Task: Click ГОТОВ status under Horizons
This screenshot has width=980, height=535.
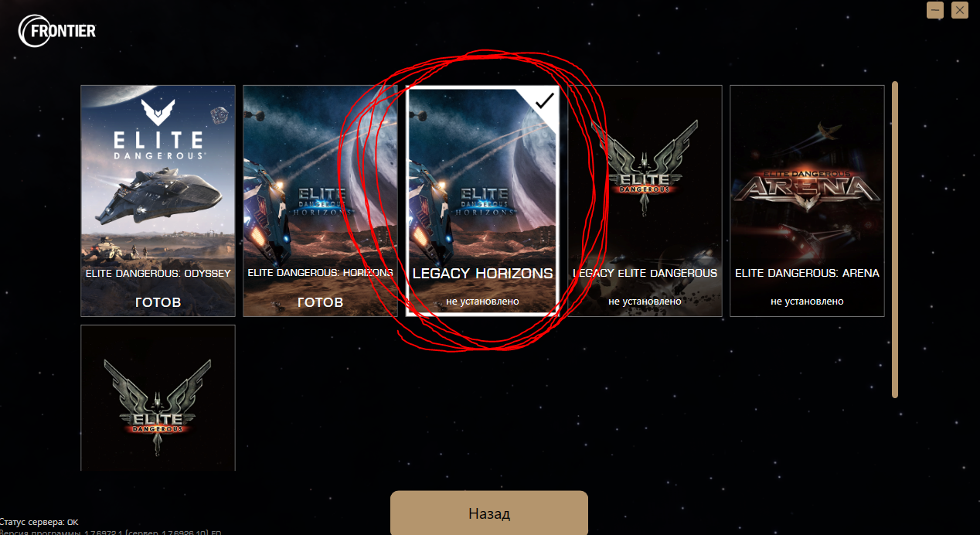Action: [320, 302]
